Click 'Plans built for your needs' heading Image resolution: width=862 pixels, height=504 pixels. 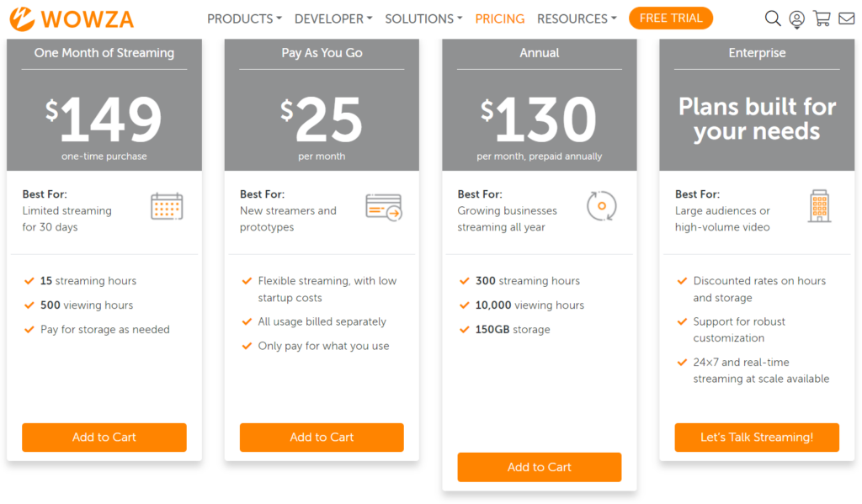pyautogui.click(x=757, y=119)
